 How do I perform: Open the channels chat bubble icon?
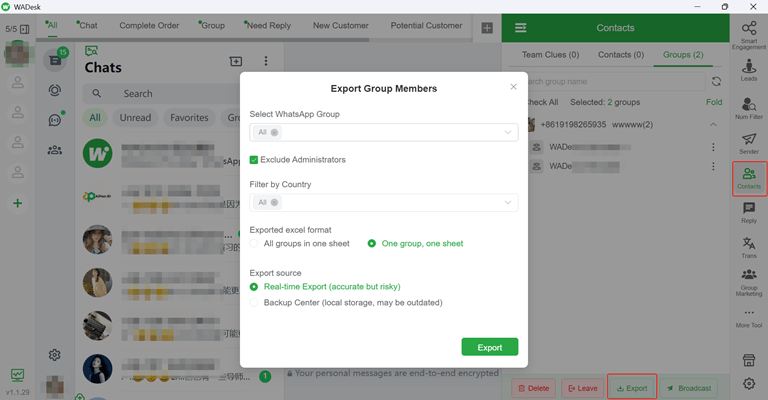tap(55, 120)
